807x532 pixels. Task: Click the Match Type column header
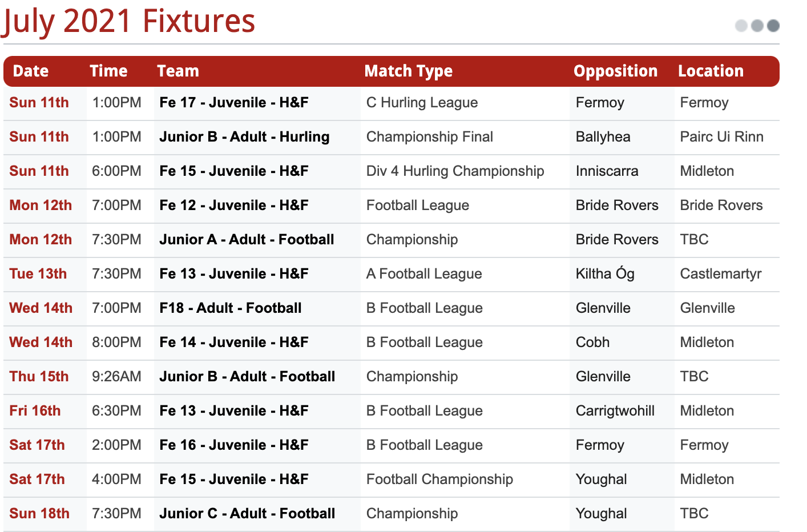pos(408,71)
